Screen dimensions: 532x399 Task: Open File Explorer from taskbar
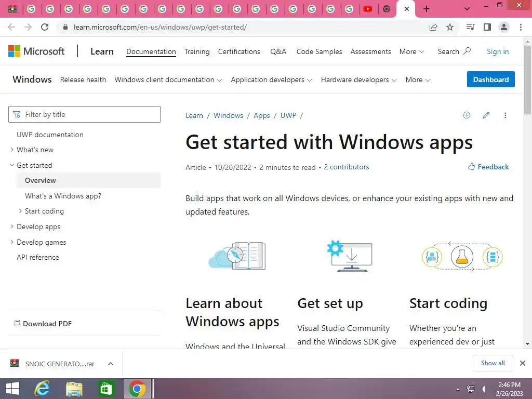coord(74,389)
